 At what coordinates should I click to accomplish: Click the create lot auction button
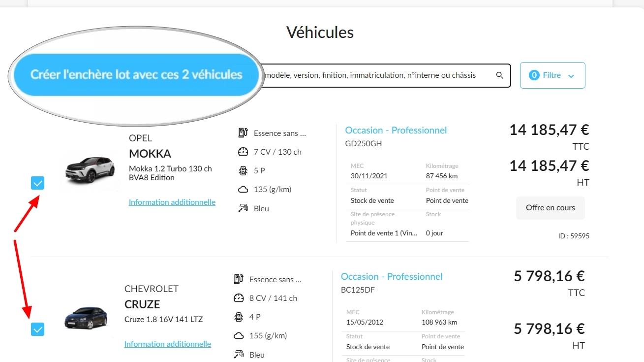[136, 75]
